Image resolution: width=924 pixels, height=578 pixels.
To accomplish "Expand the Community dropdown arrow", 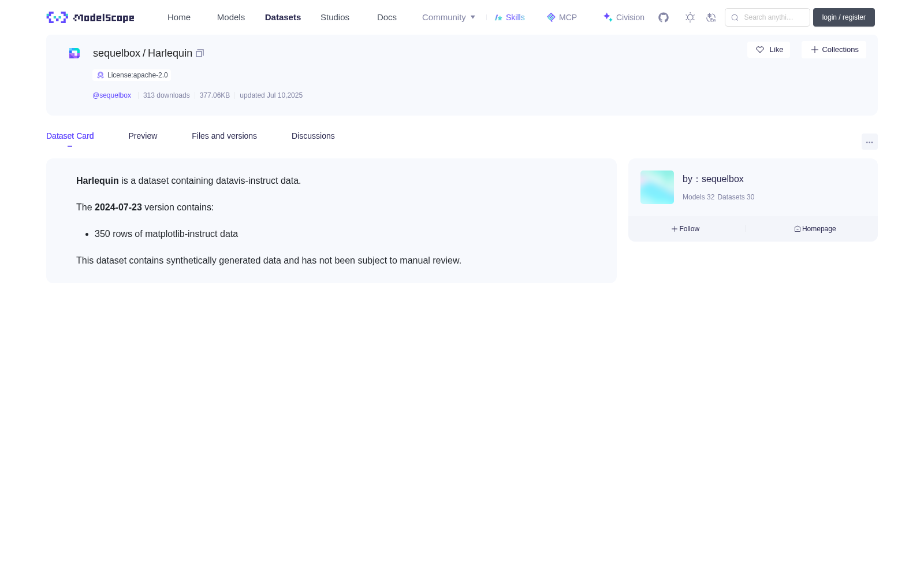I will 473,17.
